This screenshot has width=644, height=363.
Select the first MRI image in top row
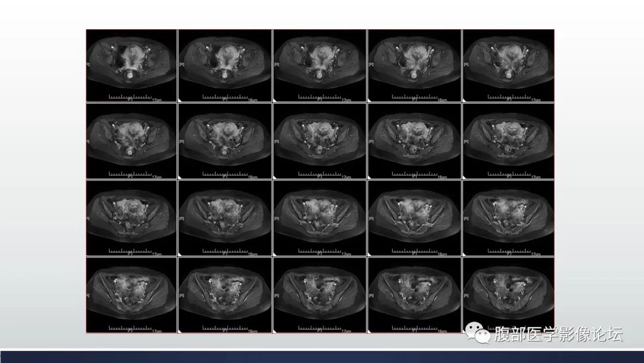coord(132,66)
